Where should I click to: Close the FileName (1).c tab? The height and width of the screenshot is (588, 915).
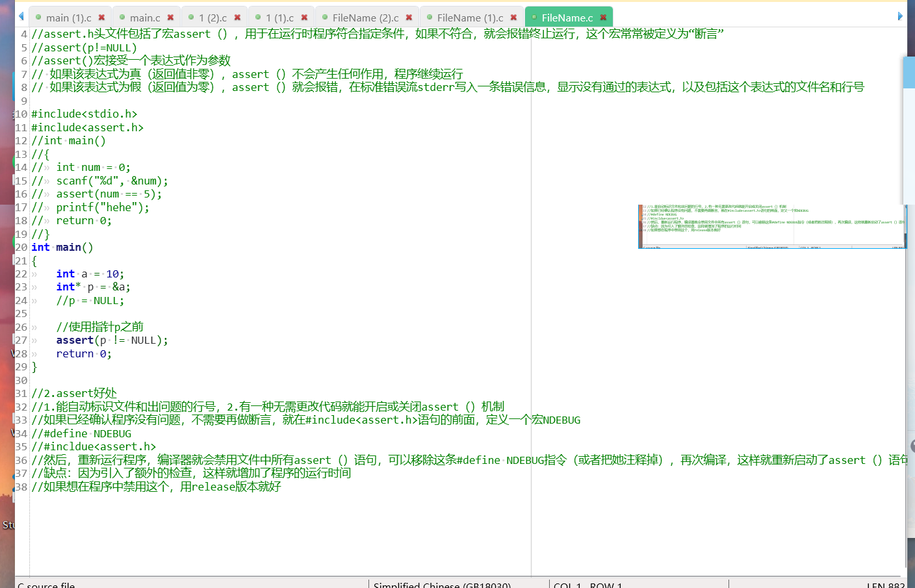(513, 18)
